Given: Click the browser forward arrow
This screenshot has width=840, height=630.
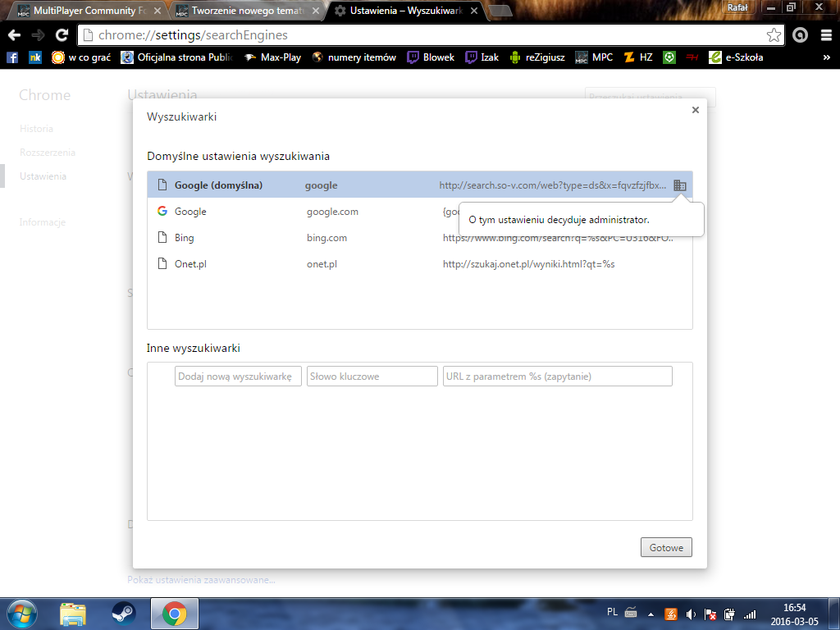Looking at the screenshot, I should pos(38,35).
